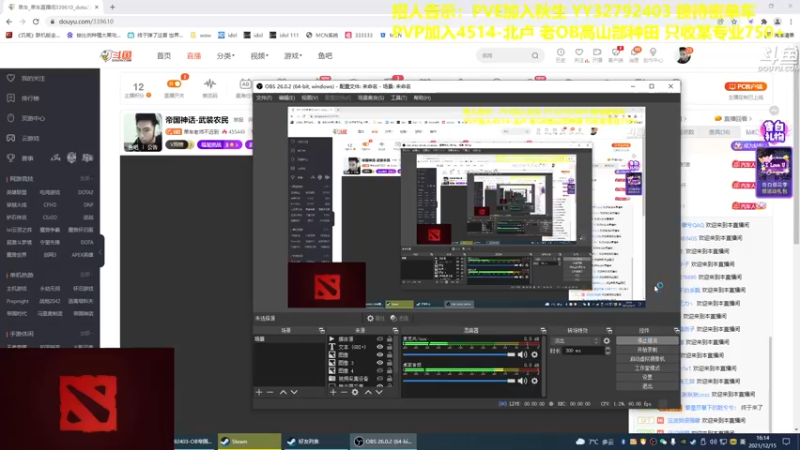Click 工作室模式 studio mode button

(x=647, y=368)
